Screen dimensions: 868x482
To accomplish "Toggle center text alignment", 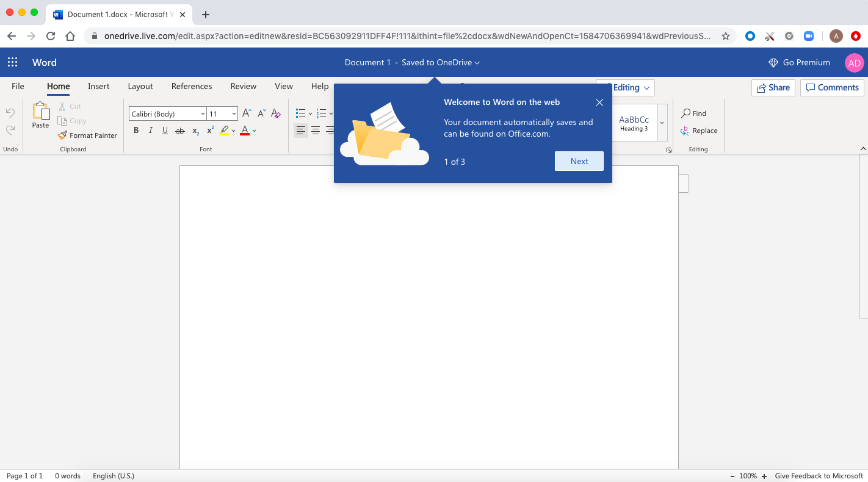I will click(x=316, y=130).
